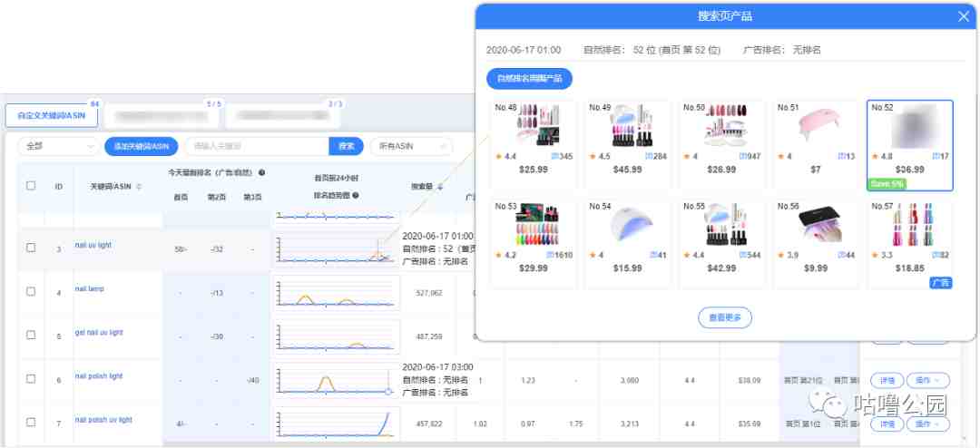
Task: Open the '全部' filter dropdown
Action: point(57,146)
